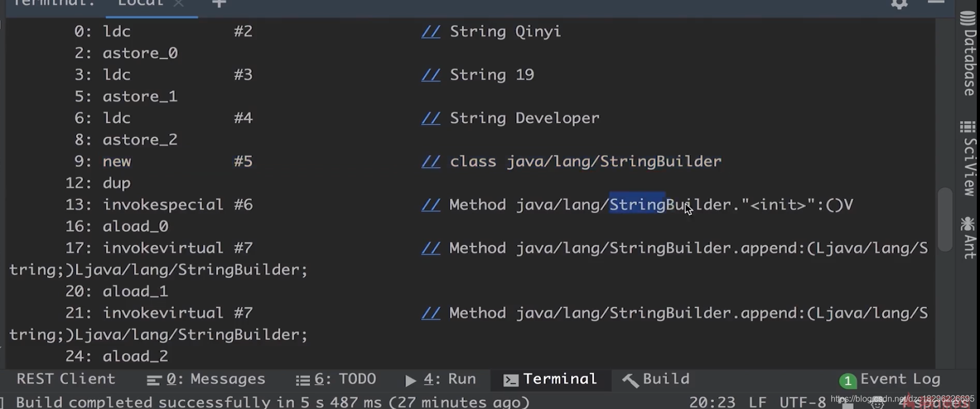Select the Terminal tool window button
Screen dimensions: 980x409
click(550, 380)
